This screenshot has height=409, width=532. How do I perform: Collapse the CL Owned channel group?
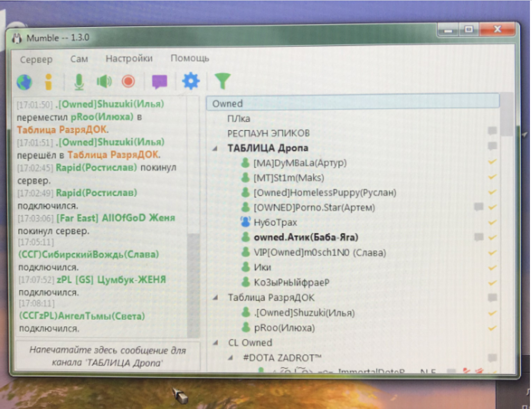click(x=216, y=343)
